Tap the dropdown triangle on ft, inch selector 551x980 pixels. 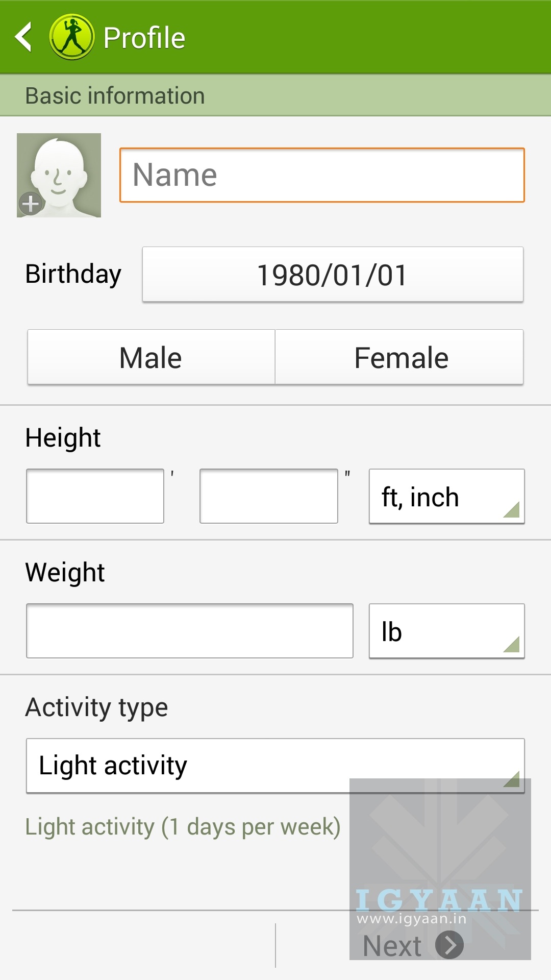[512, 510]
